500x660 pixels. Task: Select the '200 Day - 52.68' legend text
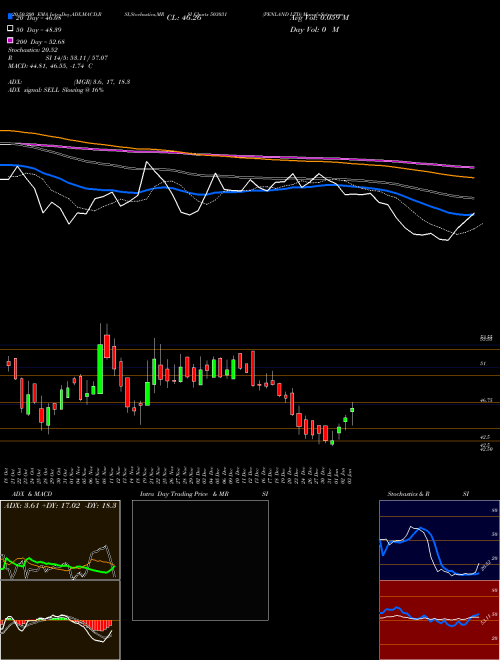(x=40, y=41)
